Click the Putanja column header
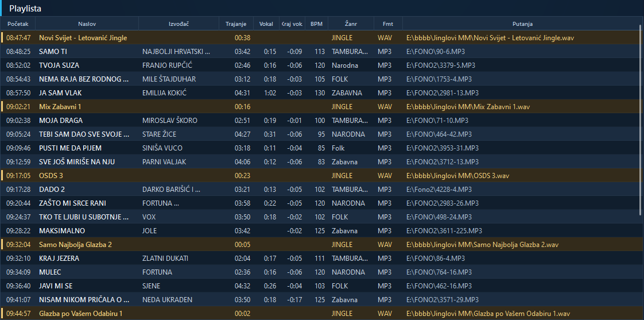The width and height of the screenshot is (644, 320). pyautogui.click(x=522, y=24)
